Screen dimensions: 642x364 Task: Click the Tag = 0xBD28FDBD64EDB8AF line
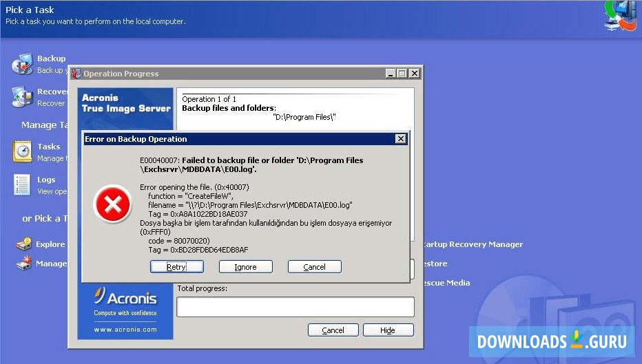click(x=198, y=250)
